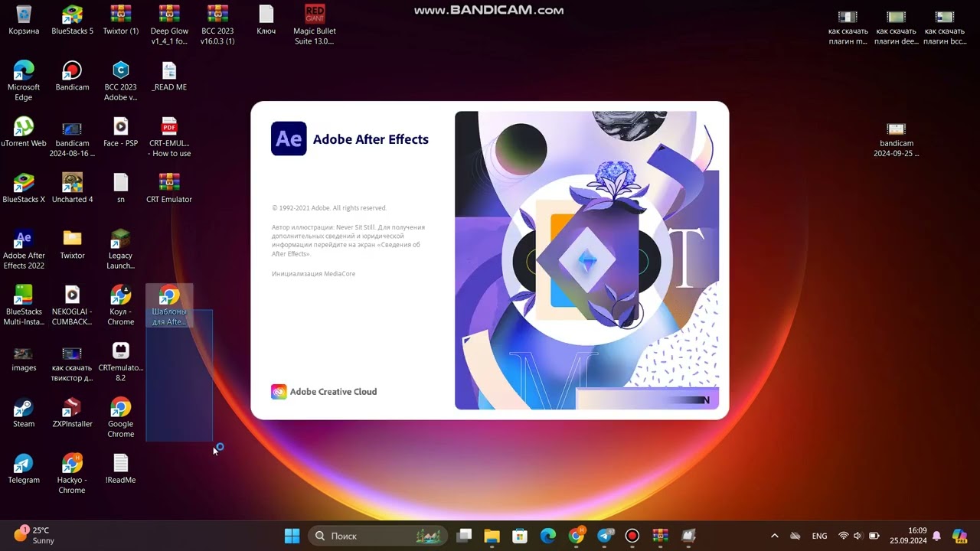Open File Explorer from the taskbar
Viewport: 980px width, 551px height.
(x=492, y=536)
